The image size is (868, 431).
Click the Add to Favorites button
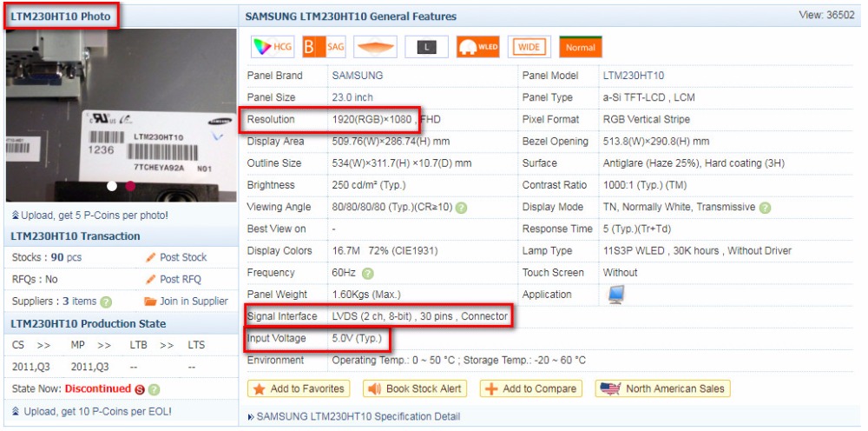pyautogui.click(x=299, y=389)
